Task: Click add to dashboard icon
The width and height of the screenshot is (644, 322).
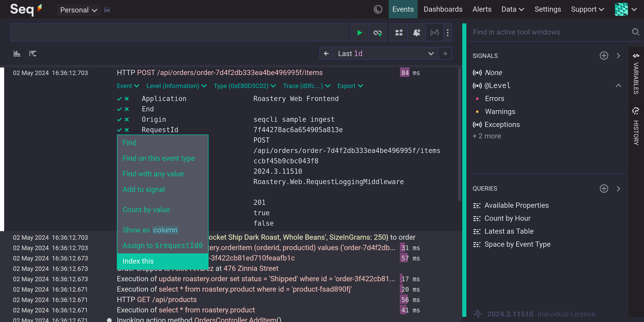Action: click(x=399, y=32)
